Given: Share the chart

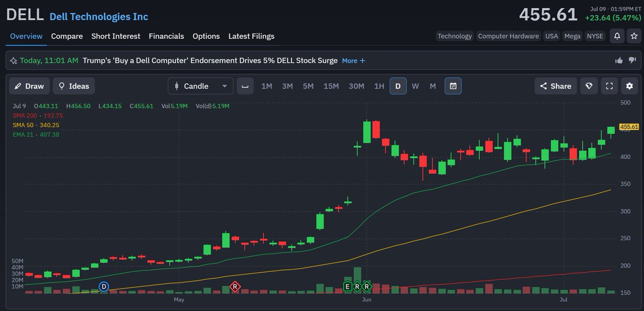Looking at the screenshot, I should [x=555, y=86].
